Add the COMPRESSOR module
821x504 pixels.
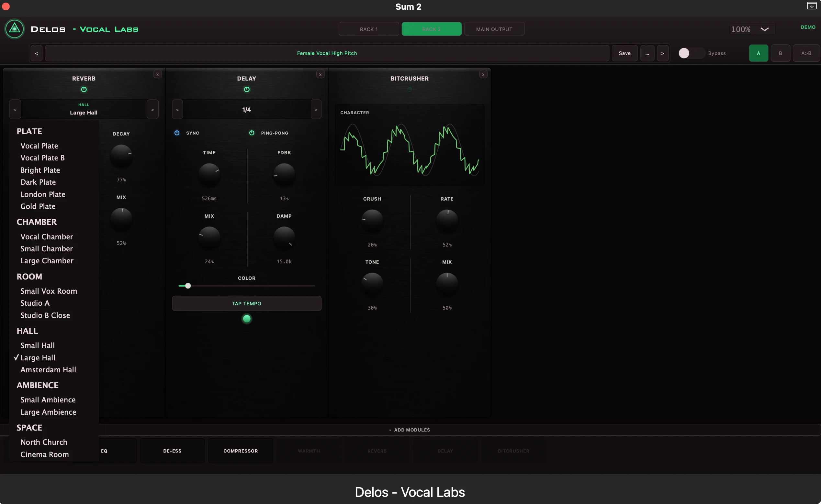click(241, 451)
